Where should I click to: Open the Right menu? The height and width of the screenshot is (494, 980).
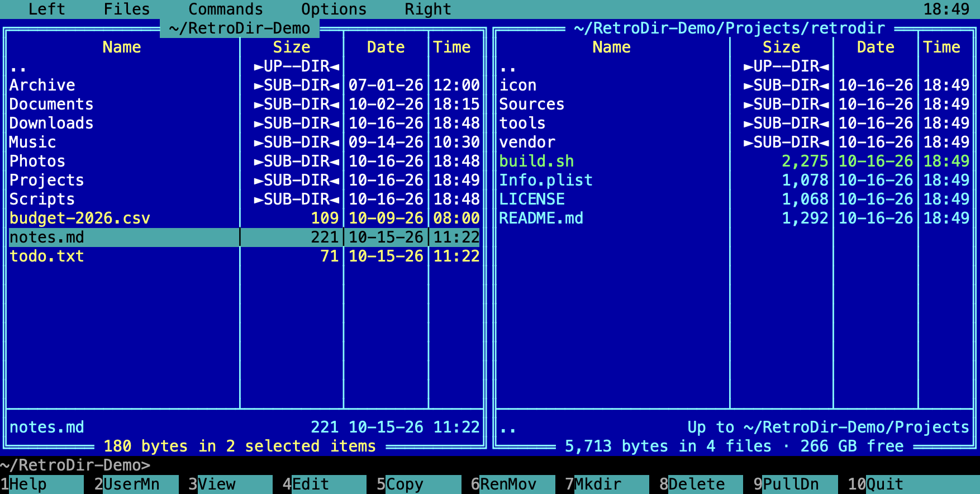coord(428,9)
